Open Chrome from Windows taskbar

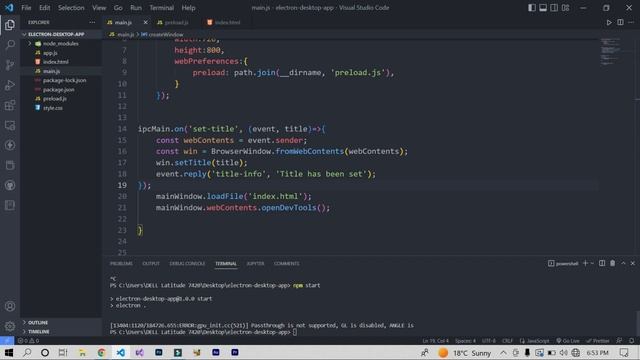pos(101,352)
